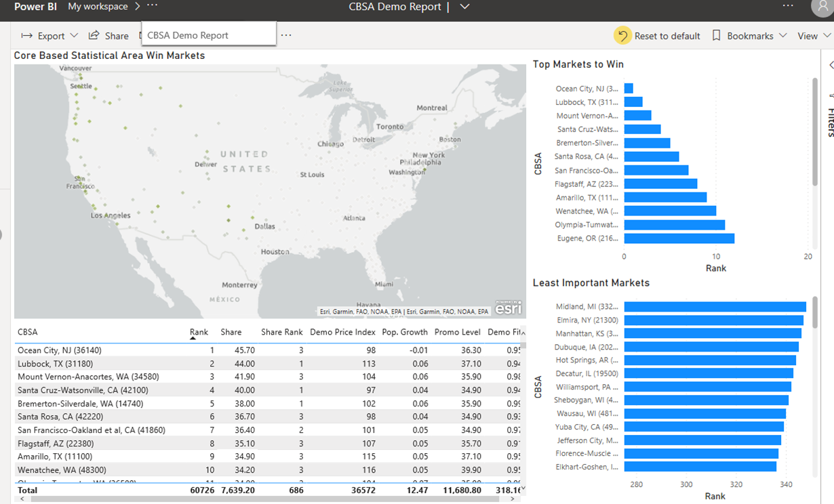Sort table by Share Rank header
Image resolution: width=834 pixels, height=504 pixels.
(x=282, y=332)
